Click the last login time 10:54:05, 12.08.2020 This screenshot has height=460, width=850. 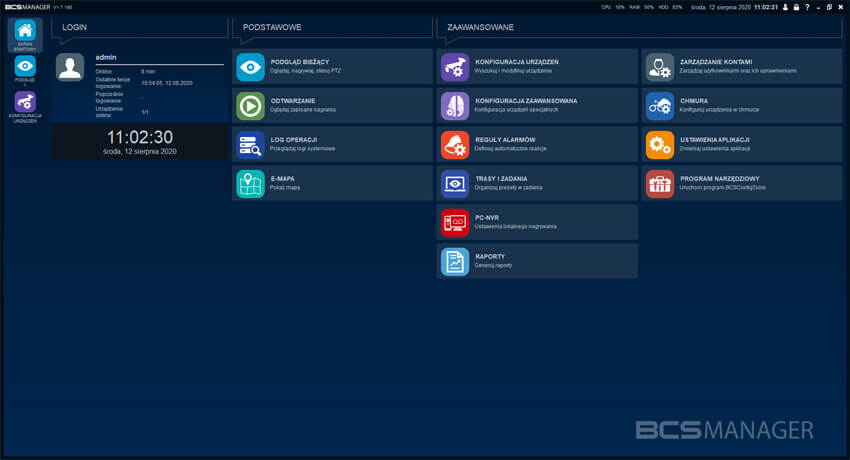(167, 83)
